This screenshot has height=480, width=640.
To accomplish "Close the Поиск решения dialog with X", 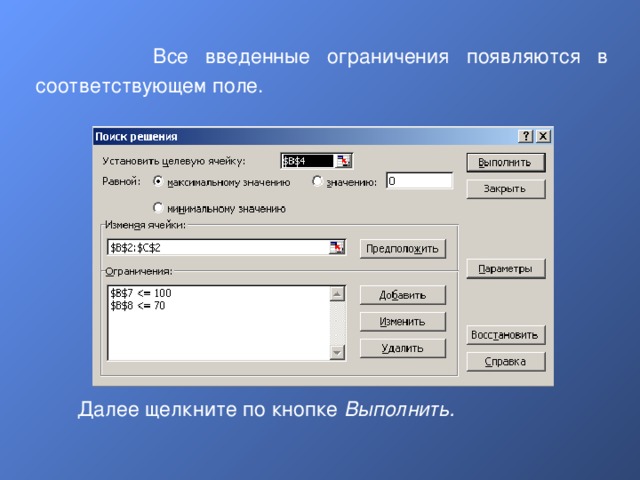I will (x=543, y=136).
